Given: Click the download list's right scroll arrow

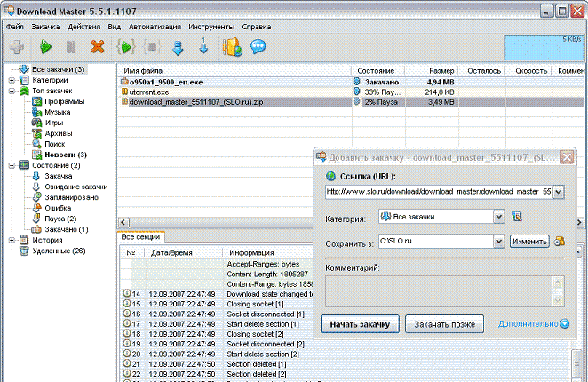Looking at the screenshot, I should point(579,222).
